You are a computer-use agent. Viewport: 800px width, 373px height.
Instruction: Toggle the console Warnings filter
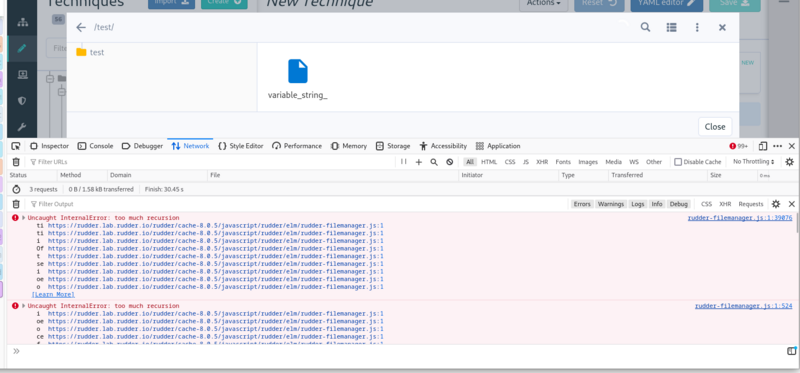pos(611,204)
